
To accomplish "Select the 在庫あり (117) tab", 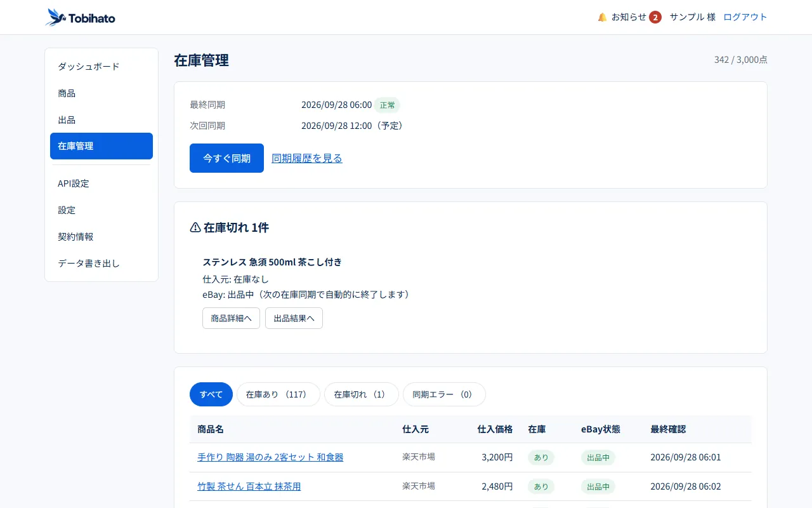I will (x=278, y=394).
